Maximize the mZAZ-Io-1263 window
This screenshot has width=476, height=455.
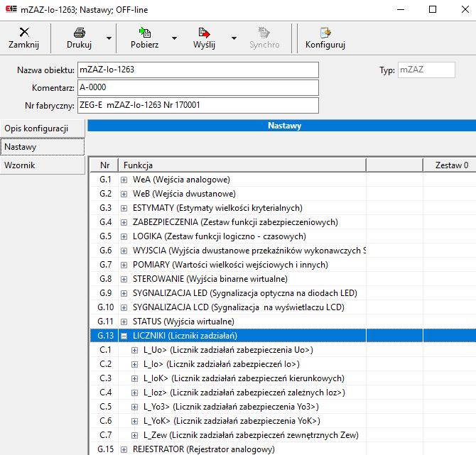pos(433,9)
